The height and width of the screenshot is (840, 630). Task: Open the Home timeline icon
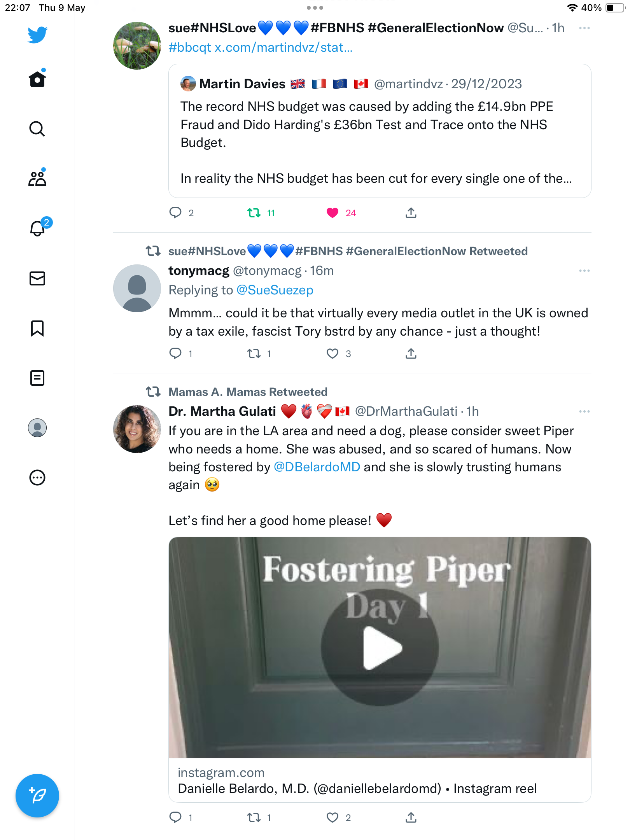pos(37,79)
